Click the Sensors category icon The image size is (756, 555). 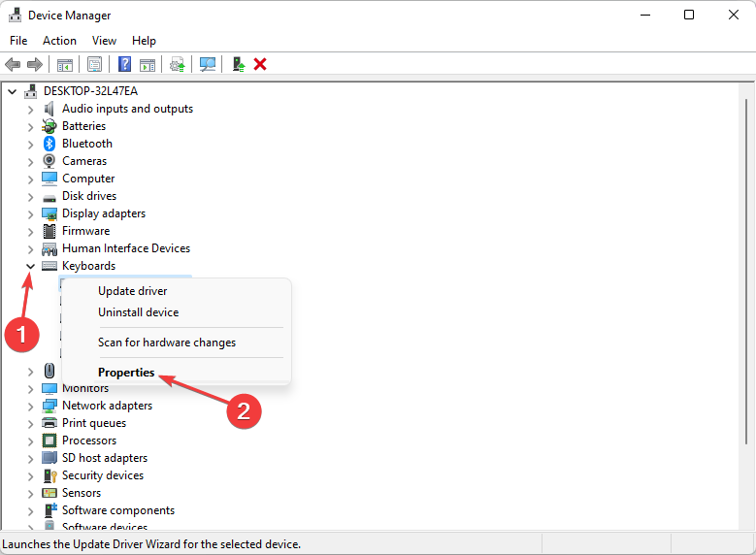coord(49,493)
